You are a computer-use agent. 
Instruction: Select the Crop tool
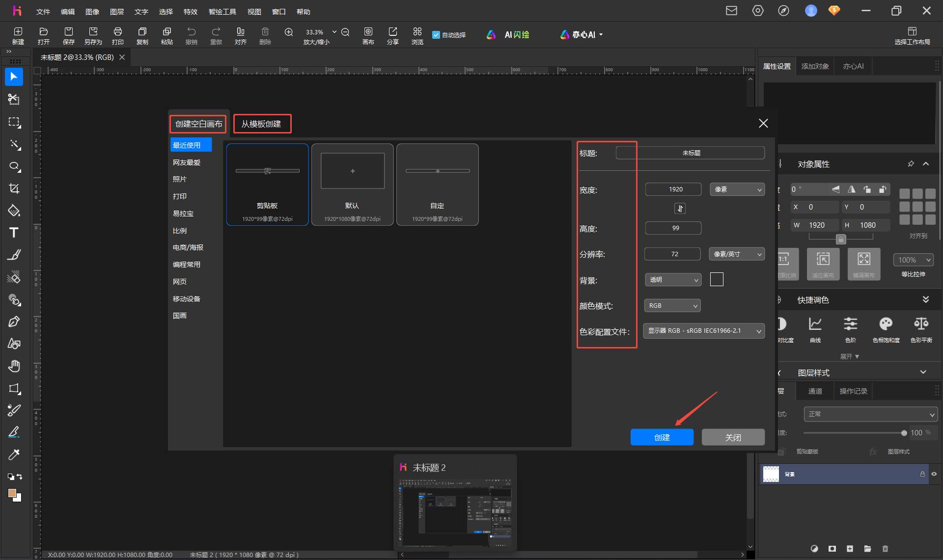pos(14,188)
